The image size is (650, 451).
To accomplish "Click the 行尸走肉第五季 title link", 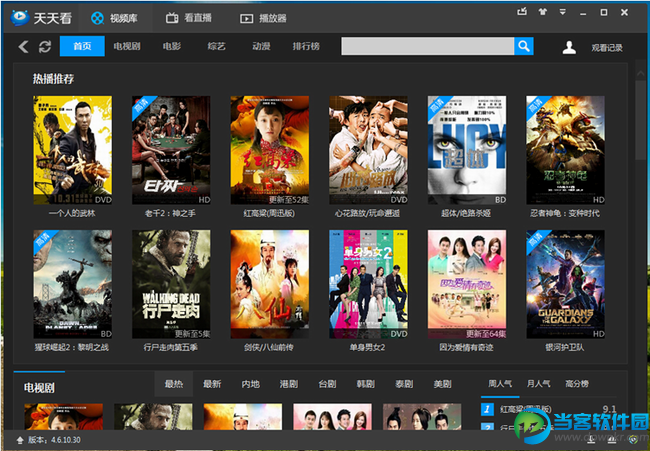I will [170, 347].
